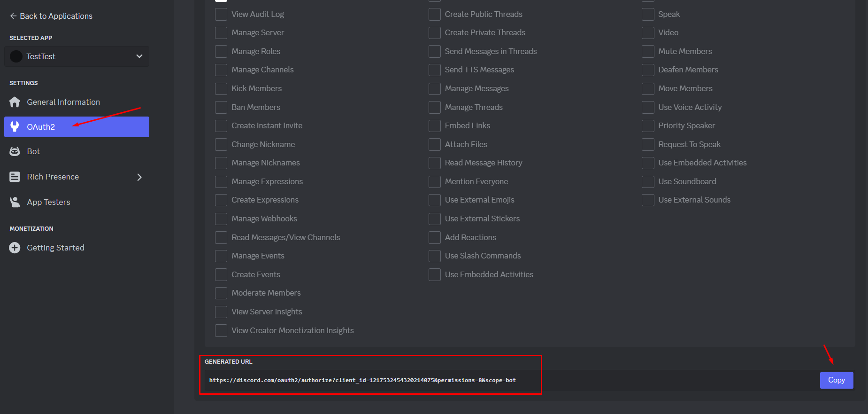Click the back arrow icon to Applications
This screenshot has width=868, height=414.
click(13, 16)
